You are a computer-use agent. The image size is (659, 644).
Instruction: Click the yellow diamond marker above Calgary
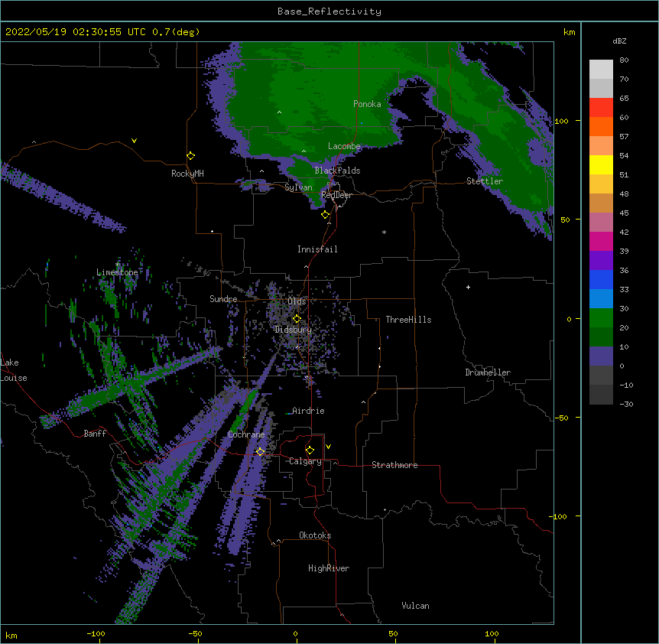pos(310,450)
